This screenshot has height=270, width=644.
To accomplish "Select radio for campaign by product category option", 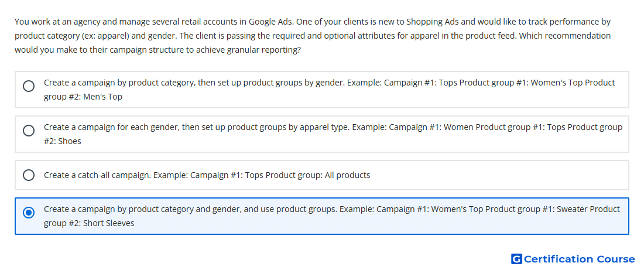I will (x=29, y=86).
